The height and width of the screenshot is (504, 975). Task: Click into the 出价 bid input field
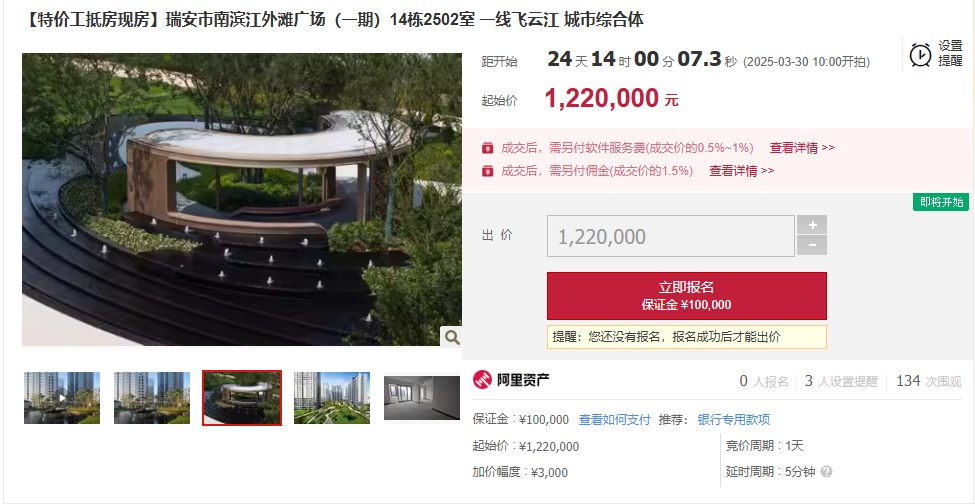[x=670, y=236]
